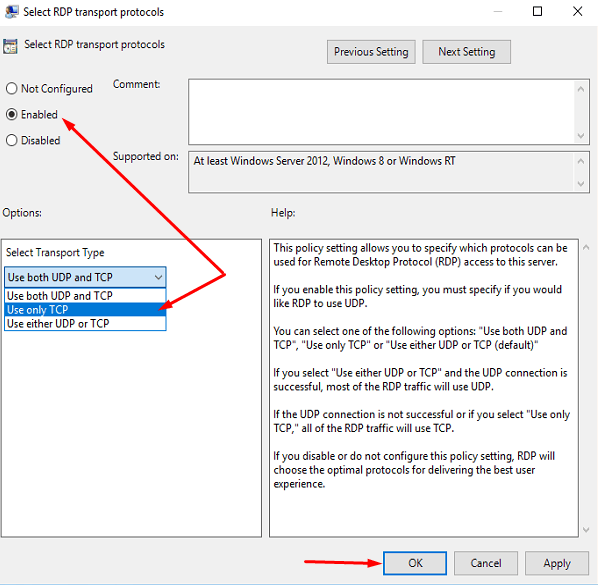The height and width of the screenshot is (585, 598).
Task: Choose 'Use only TCP' option
Action: point(85,310)
